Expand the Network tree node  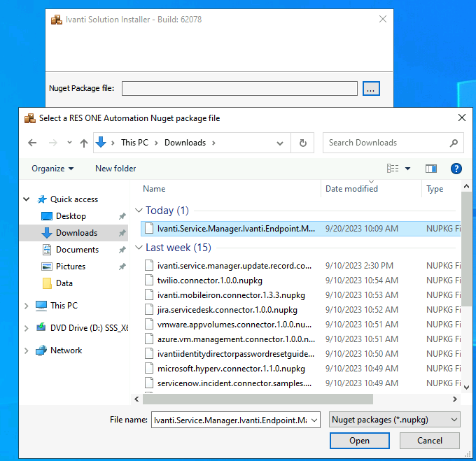point(27,350)
